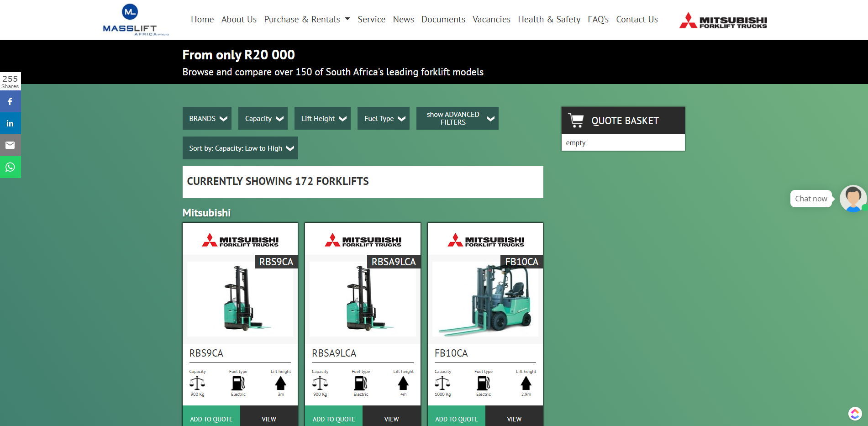Open the chat agent avatar
Screen dimensions: 868x426
(x=853, y=199)
